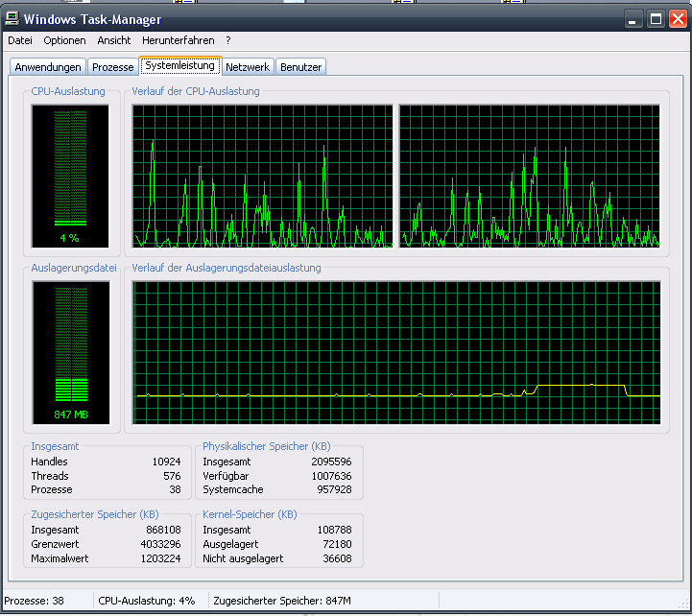Click the Task-Manager title bar icon
This screenshot has width=692, height=616.
pos(12,18)
